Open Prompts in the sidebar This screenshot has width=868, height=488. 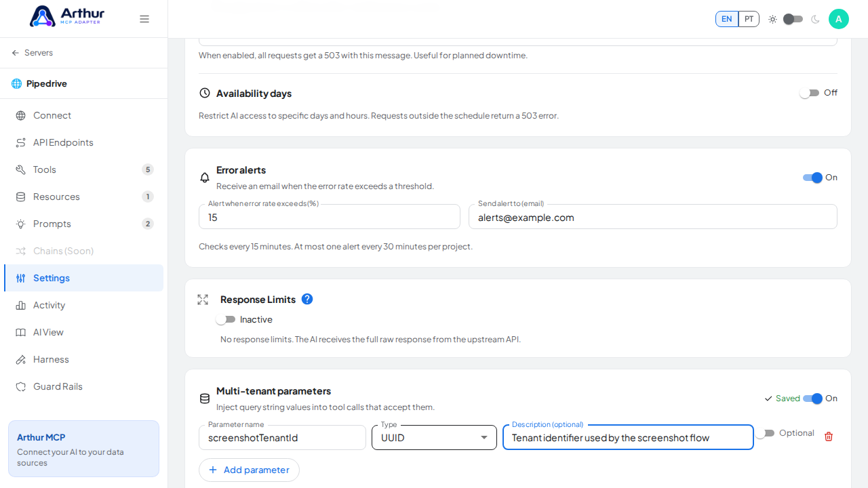click(84, 224)
